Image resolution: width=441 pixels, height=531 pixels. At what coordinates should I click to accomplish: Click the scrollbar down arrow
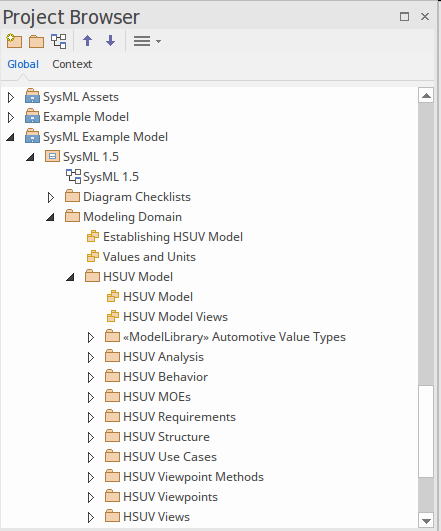426,520
